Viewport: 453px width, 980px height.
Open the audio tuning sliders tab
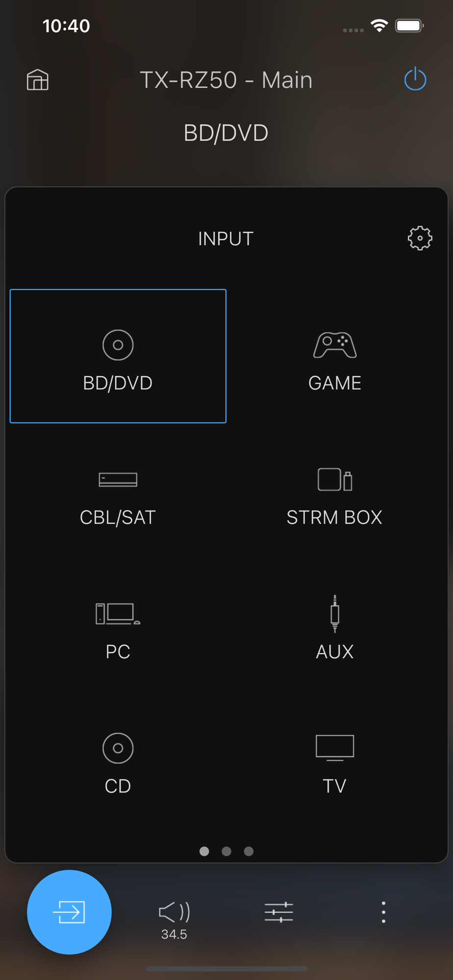tap(279, 912)
